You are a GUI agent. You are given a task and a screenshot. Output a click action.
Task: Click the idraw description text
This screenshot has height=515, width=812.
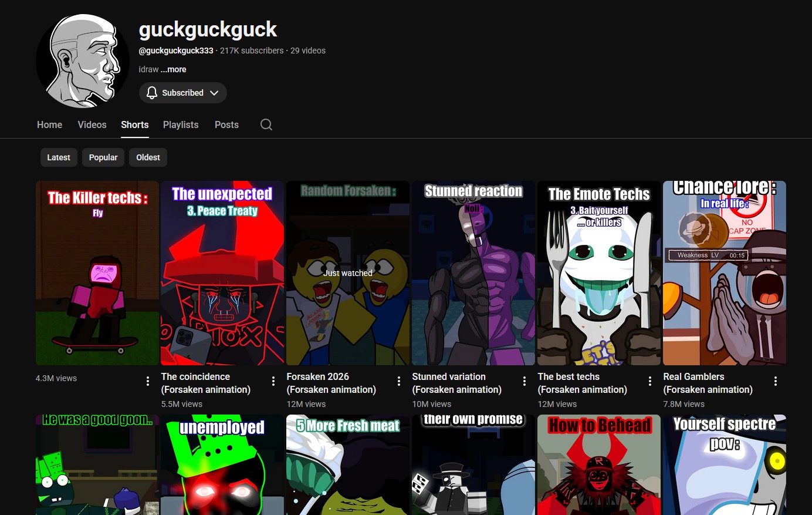pyautogui.click(x=148, y=69)
